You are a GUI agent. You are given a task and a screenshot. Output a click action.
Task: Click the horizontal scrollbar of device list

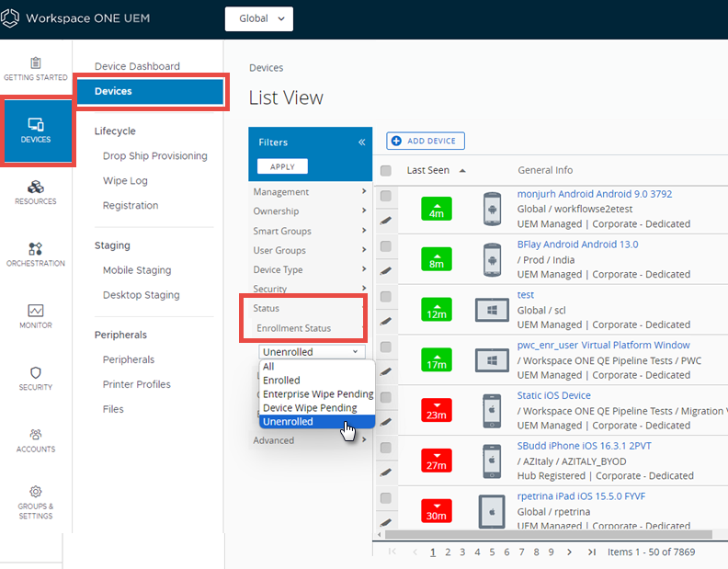tap(548, 535)
